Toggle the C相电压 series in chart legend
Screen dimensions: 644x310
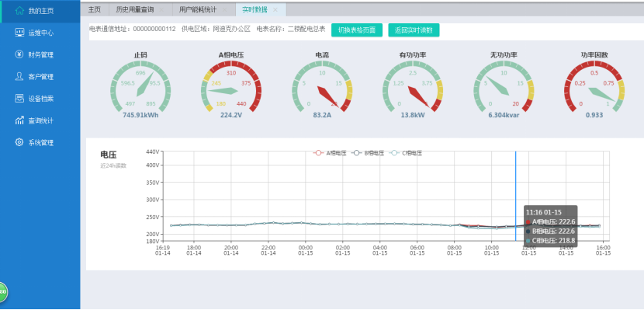[x=405, y=153]
